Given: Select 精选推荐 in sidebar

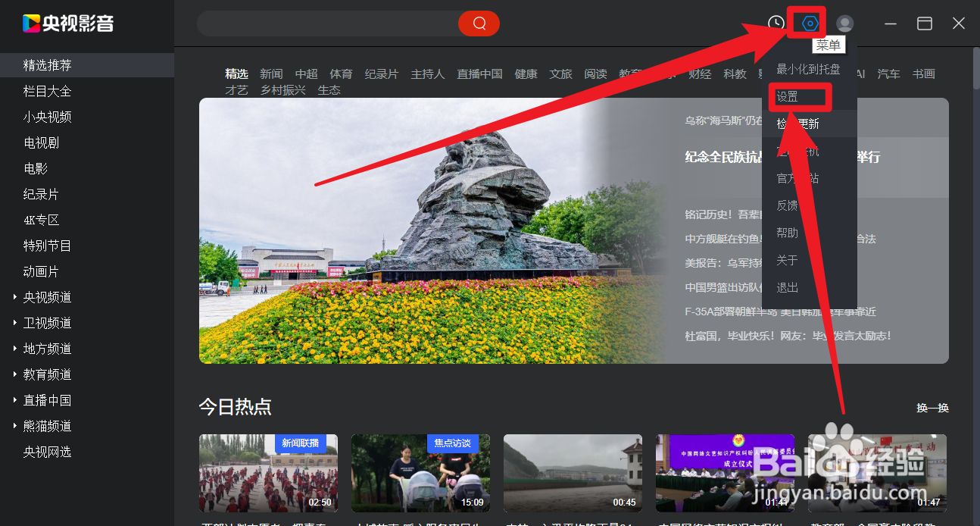Looking at the screenshot, I should pos(87,65).
